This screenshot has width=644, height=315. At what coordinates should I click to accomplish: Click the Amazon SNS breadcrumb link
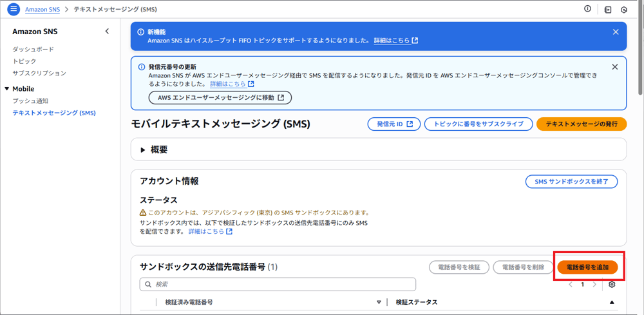[x=43, y=9]
